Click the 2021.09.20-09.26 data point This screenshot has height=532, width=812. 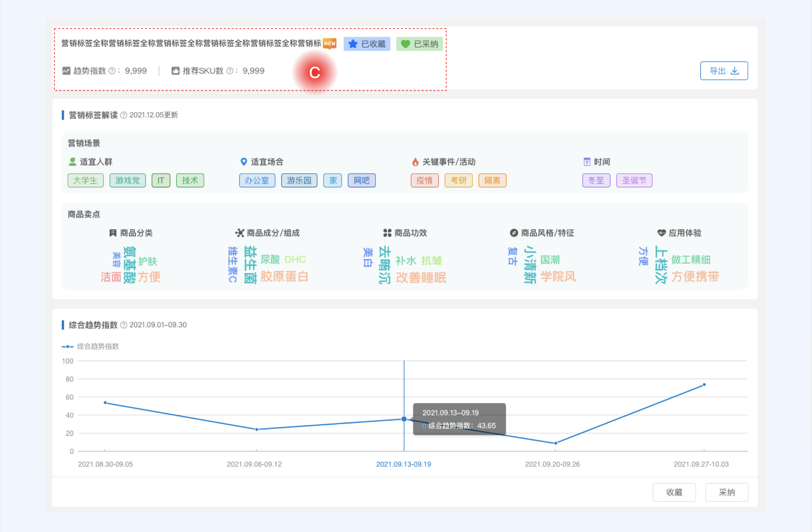[556, 443]
